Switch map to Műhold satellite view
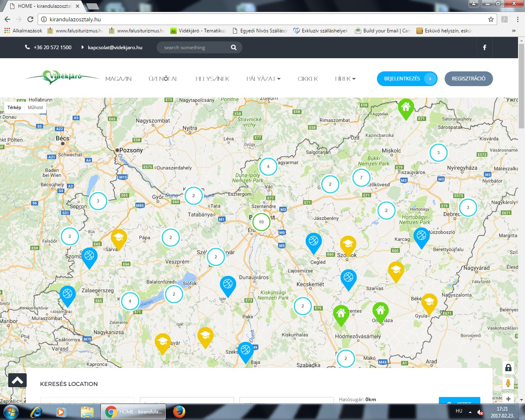Screen dimensions: 525x420 coord(35,107)
